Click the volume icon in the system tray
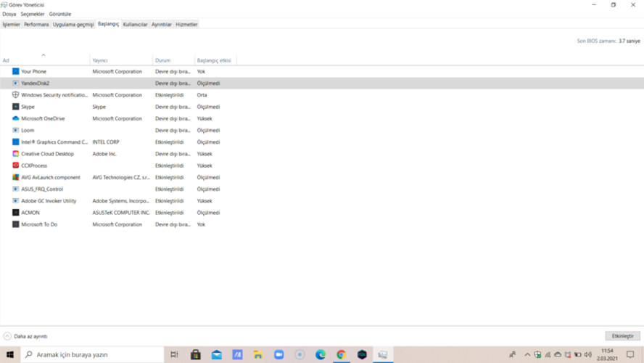 point(588,354)
